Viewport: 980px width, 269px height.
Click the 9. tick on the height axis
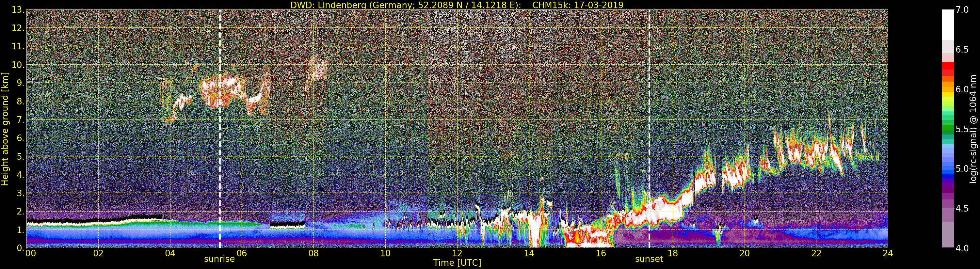tap(21, 83)
